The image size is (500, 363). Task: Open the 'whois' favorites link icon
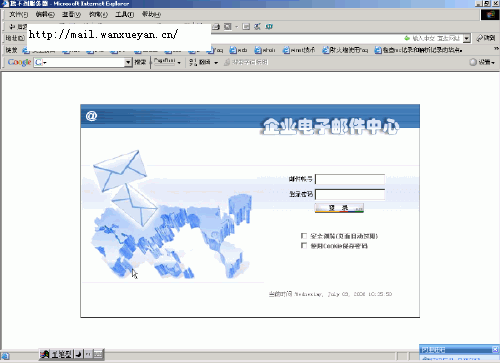(258, 50)
